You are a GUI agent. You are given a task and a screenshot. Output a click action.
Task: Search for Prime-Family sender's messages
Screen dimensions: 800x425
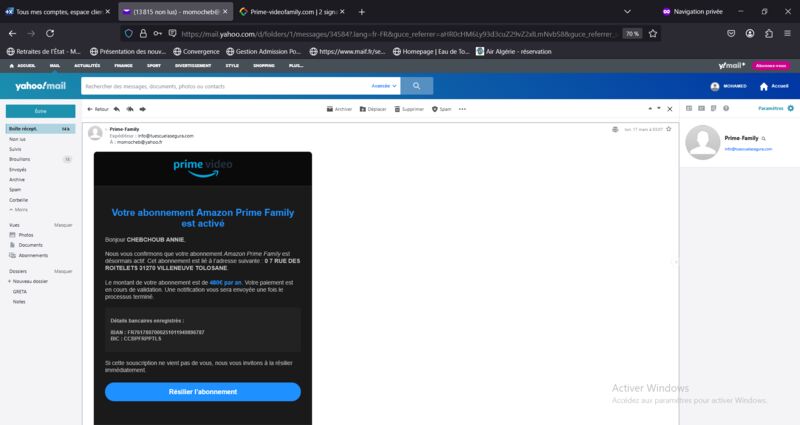(x=764, y=138)
